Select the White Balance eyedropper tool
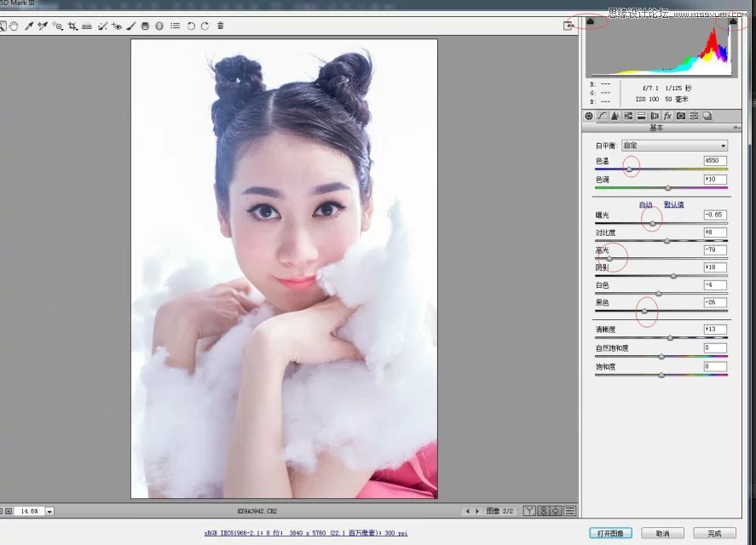Image resolution: width=756 pixels, height=545 pixels. [28, 26]
